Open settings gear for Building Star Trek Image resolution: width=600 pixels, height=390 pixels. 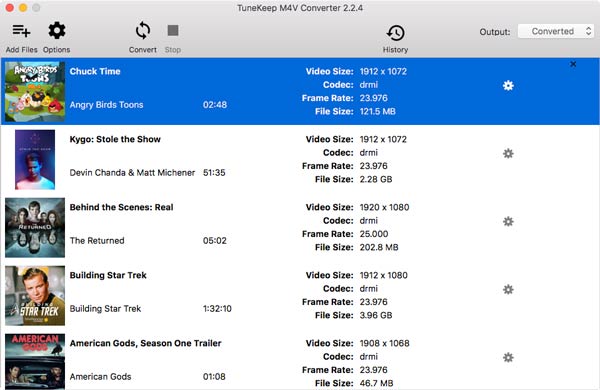(508, 289)
